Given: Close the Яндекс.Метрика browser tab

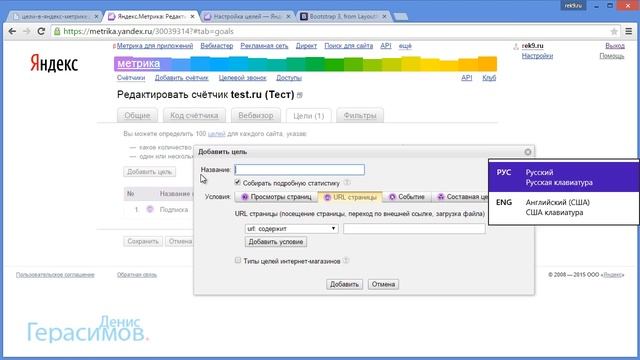Looking at the screenshot, I should [x=192, y=17].
